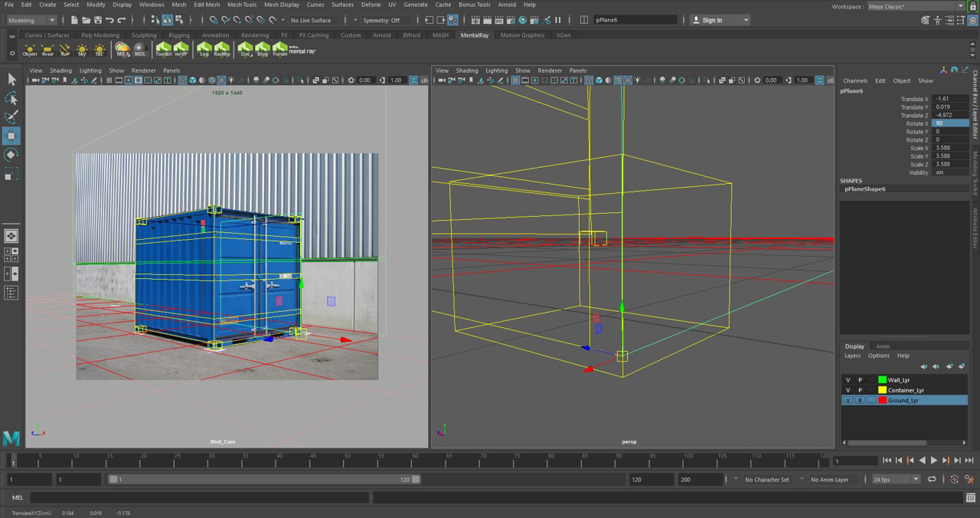
Task: Toggle playback P box for Ground_Lyr
Action: (860, 400)
